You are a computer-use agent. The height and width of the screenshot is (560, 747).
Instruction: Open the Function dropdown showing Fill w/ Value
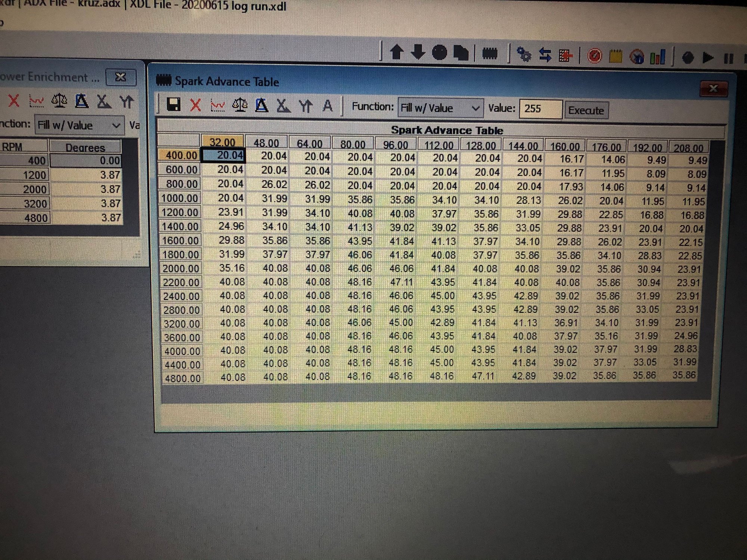[440, 108]
